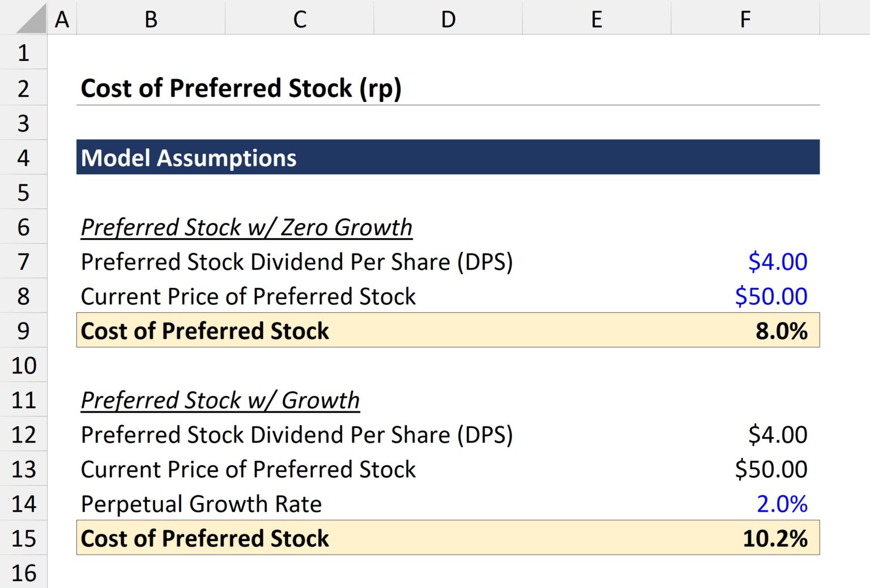Select column header A
Viewport: 870px width, 588px height.
pyautogui.click(x=61, y=19)
